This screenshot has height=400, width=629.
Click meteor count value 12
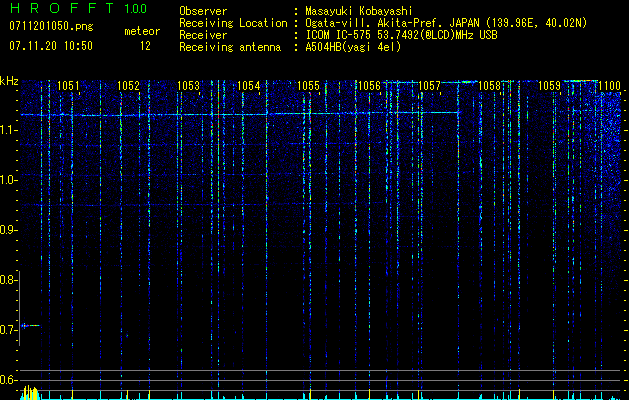click(145, 46)
